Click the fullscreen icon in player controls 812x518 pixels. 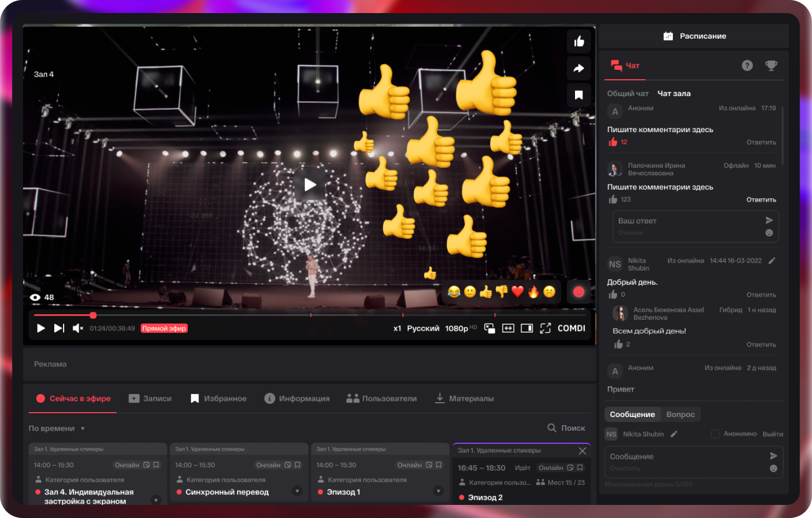point(546,328)
